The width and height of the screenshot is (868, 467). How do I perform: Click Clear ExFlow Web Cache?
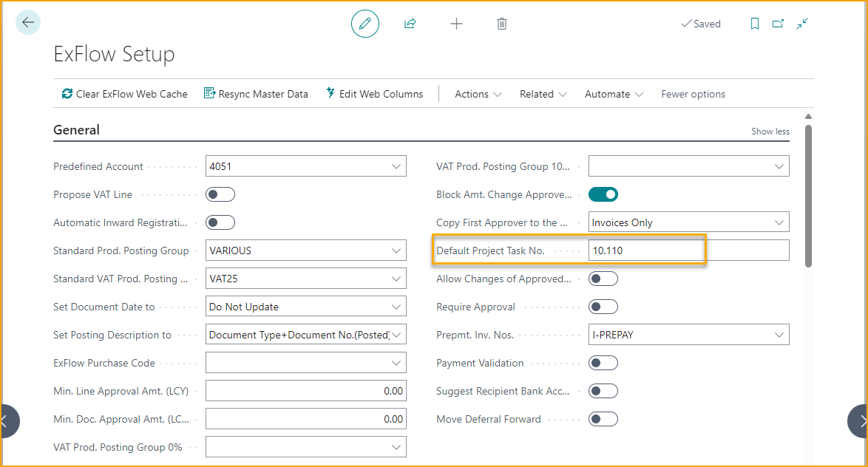(x=124, y=94)
